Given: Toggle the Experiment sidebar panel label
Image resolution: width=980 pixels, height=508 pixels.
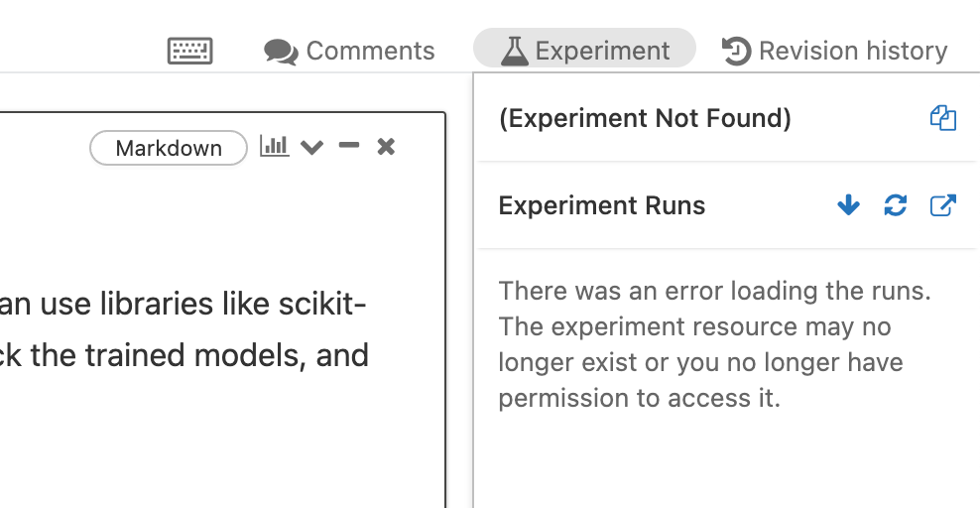Looking at the screenshot, I should [602, 51].
